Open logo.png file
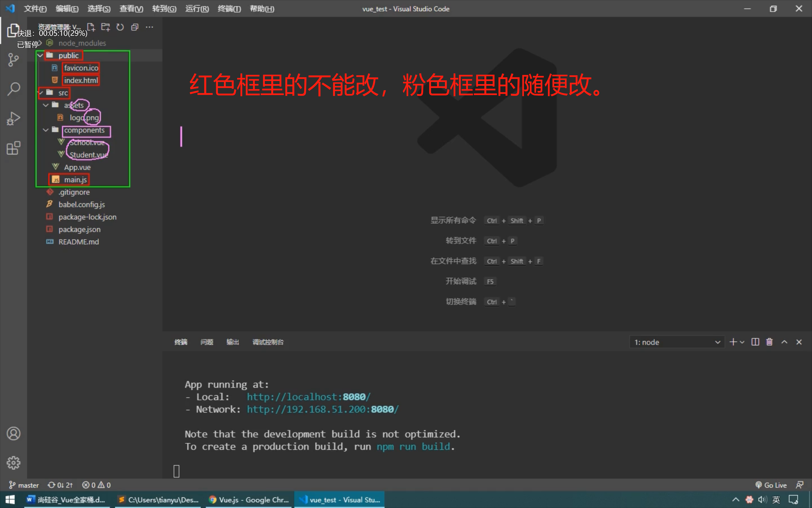This screenshot has width=812, height=508. pos(84,118)
